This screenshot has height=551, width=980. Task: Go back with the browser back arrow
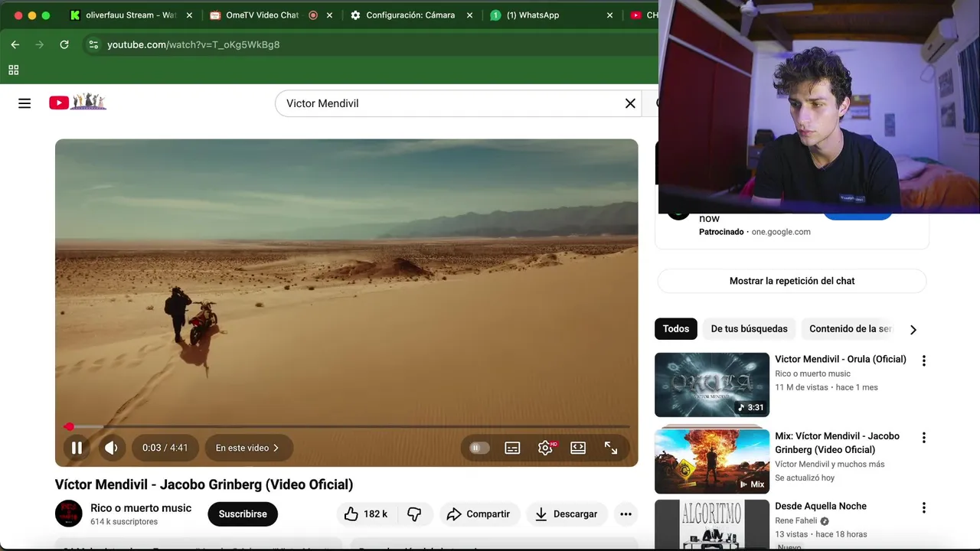(x=15, y=44)
